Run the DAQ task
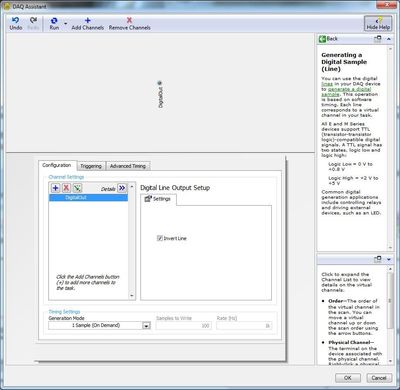This screenshot has width=400, height=390. pyautogui.click(x=54, y=23)
